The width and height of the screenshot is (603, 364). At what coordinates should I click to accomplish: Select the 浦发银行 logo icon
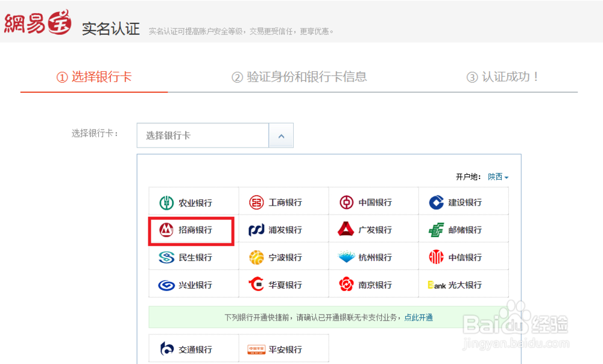[x=256, y=230]
